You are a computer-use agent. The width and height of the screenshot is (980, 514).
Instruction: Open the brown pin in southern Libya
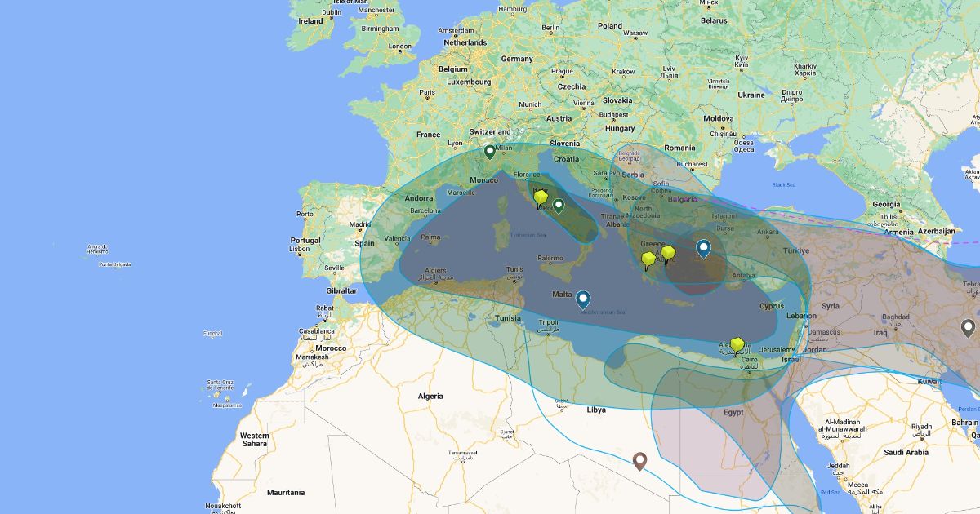pos(640,462)
